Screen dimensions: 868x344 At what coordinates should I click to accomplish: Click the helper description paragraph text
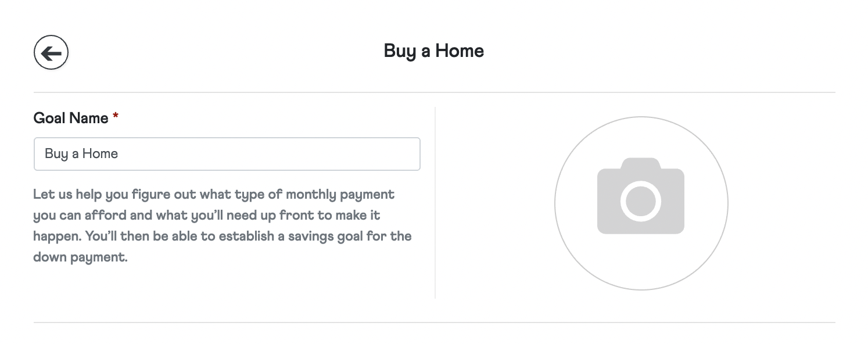pyautogui.click(x=222, y=225)
